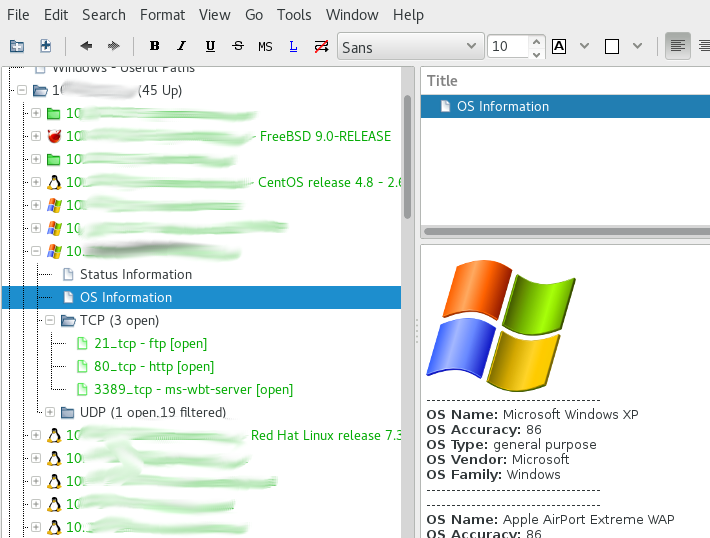
Task: Select the 80_tcp - http [open] node
Action: pyautogui.click(x=154, y=366)
